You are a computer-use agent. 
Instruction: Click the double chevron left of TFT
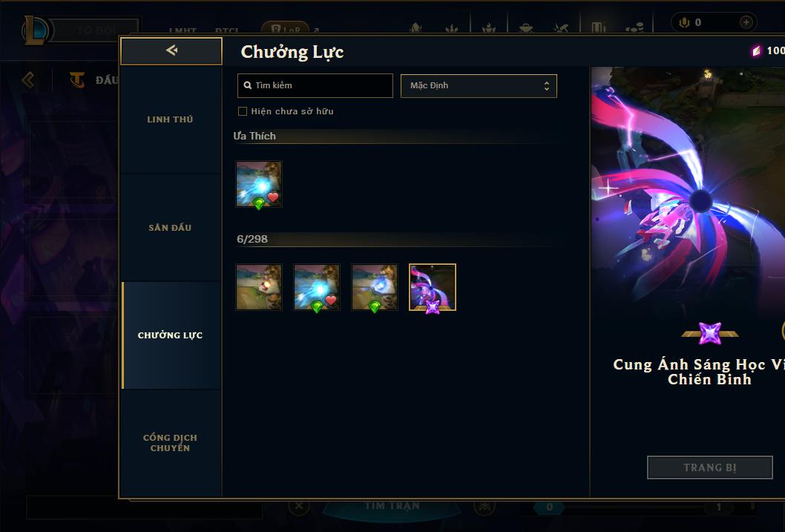click(28, 79)
